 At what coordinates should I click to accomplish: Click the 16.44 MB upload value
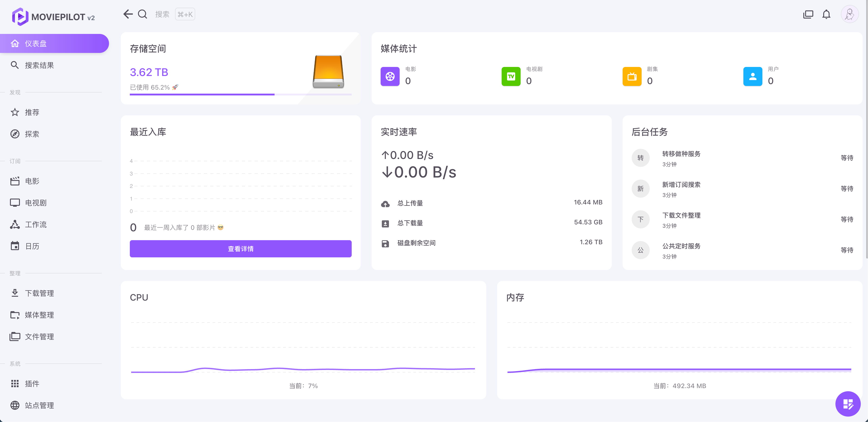tap(588, 202)
